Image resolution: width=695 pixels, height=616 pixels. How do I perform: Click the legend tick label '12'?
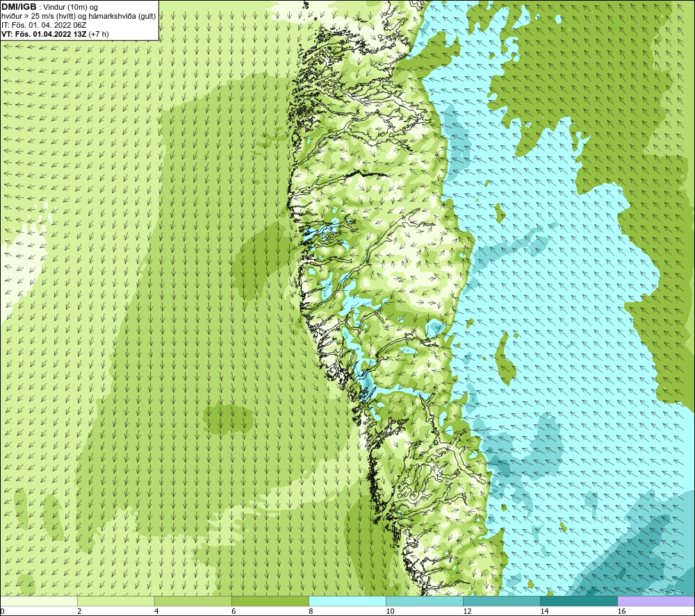467,612
